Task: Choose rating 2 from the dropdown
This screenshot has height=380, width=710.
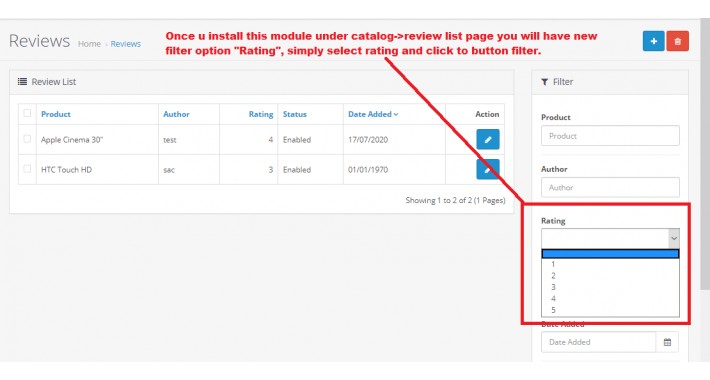Action: pos(610,276)
